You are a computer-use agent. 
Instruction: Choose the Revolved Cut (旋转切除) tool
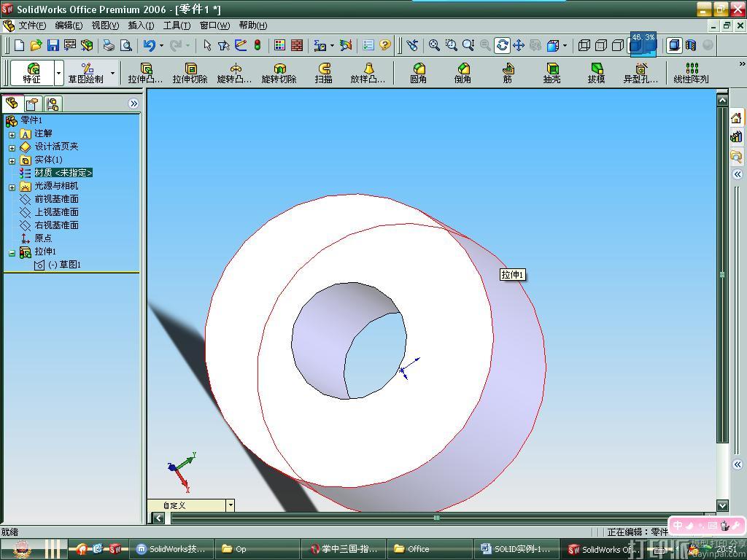[x=279, y=72]
